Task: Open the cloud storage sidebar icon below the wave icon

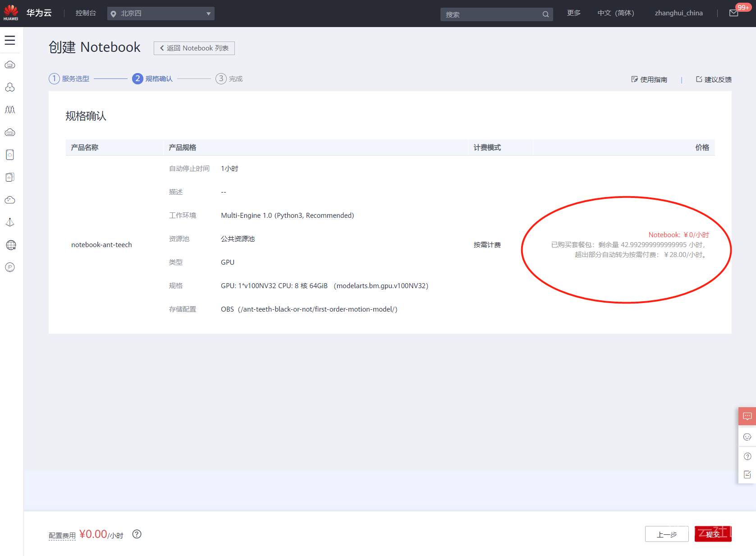Action: 10,132
